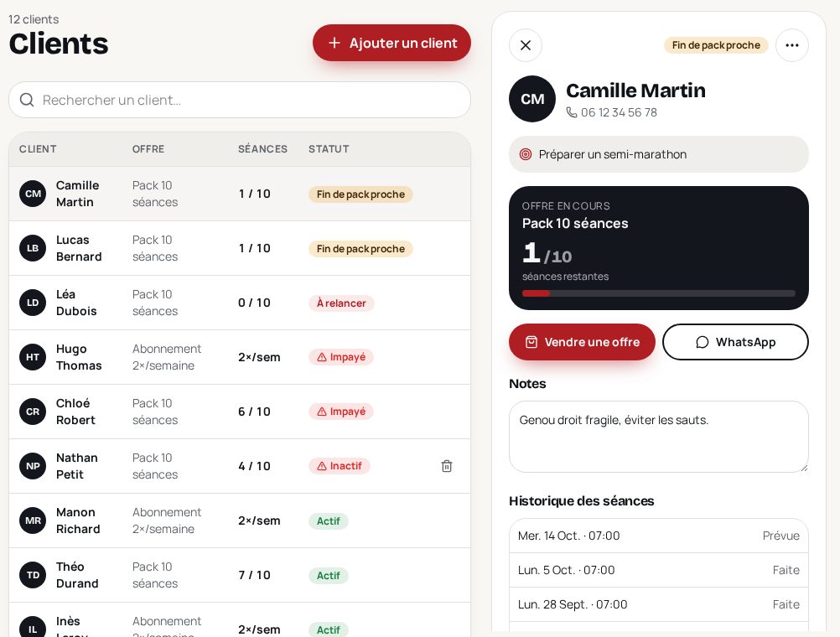Screen dimensions: 840x637
Task: Click 6 / 10 sessions for Chloé Robert
Action: click(254, 412)
